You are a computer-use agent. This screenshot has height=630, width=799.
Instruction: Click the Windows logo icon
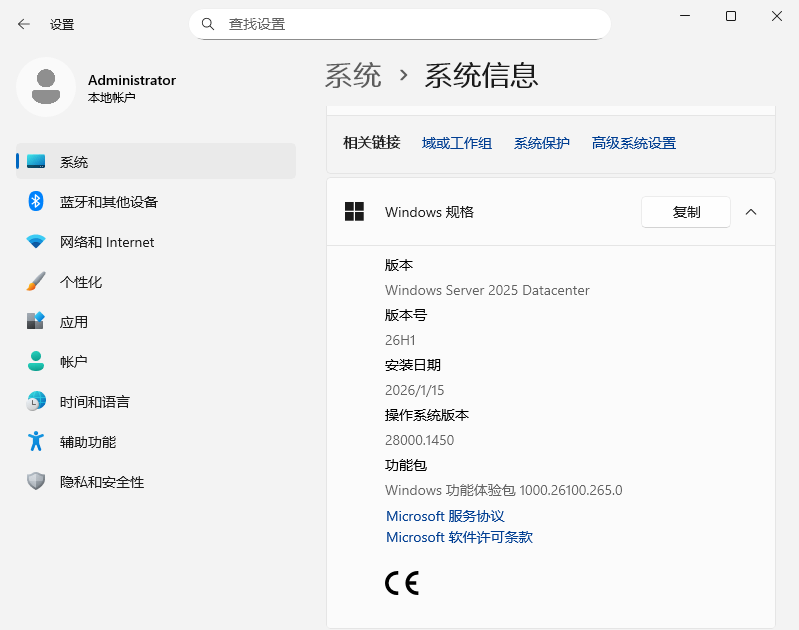(x=354, y=212)
